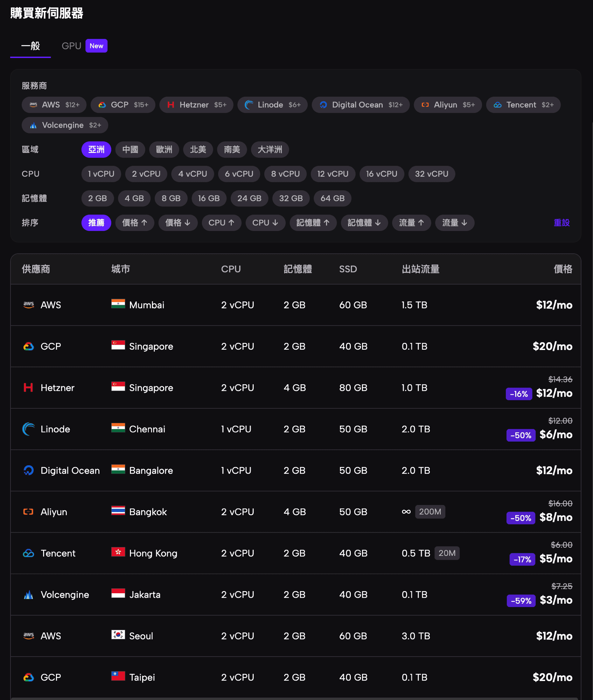
Task: Click Volcengine logo in Jakarta row
Action: (28, 595)
